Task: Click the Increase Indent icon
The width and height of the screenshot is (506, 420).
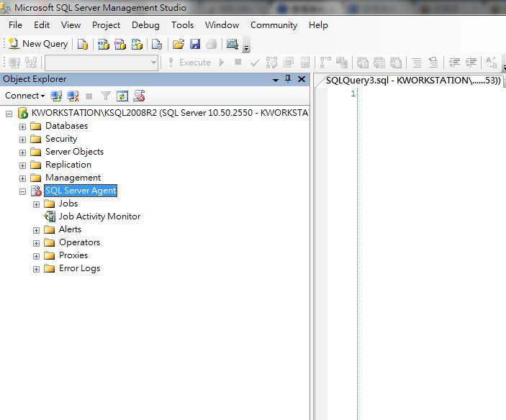Action: tap(471, 63)
